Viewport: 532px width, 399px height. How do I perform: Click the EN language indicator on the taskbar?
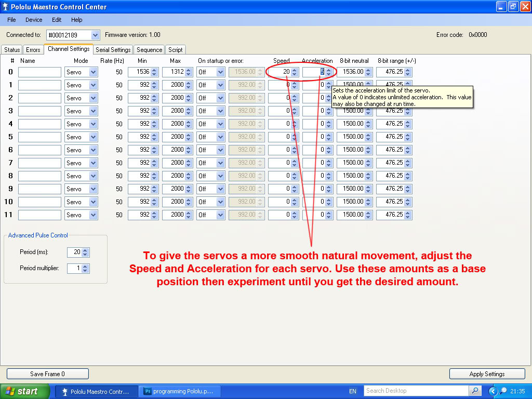click(353, 391)
